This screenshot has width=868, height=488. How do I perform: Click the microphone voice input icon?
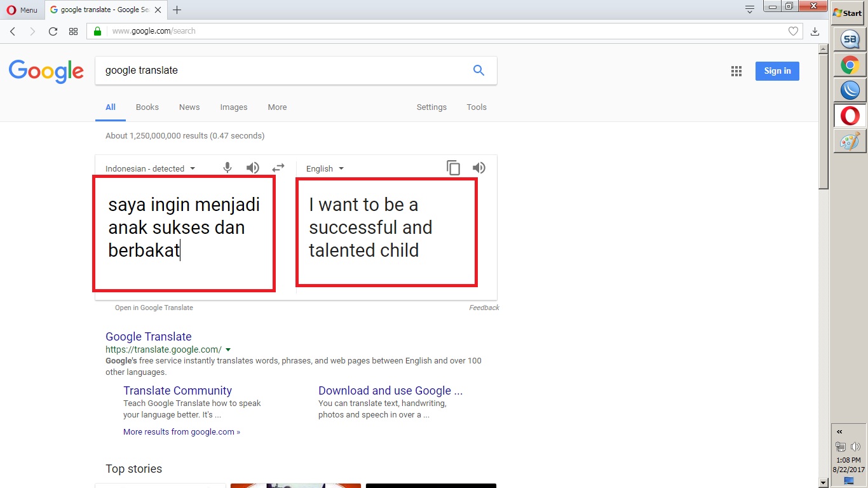pyautogui.click(x=227, y=168)
